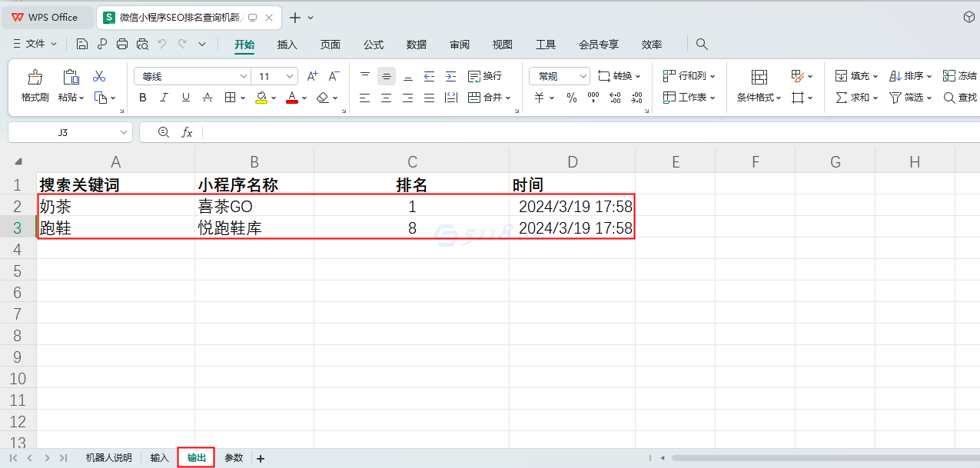
Task: Switch to the 插入 ribbon tab
Action: (x=287, y=45)
